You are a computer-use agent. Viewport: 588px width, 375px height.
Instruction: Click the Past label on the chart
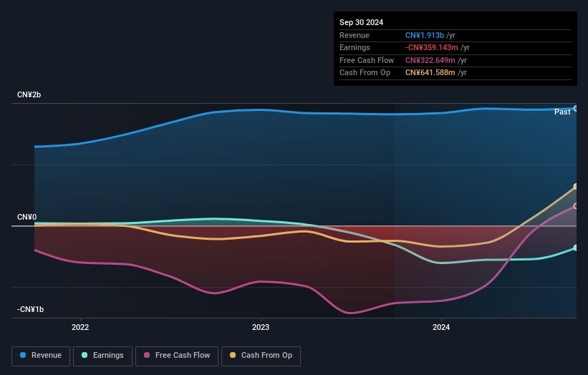562,112
